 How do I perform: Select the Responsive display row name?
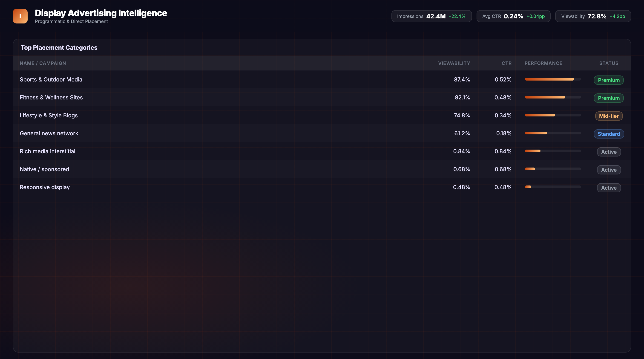[45, 187]
